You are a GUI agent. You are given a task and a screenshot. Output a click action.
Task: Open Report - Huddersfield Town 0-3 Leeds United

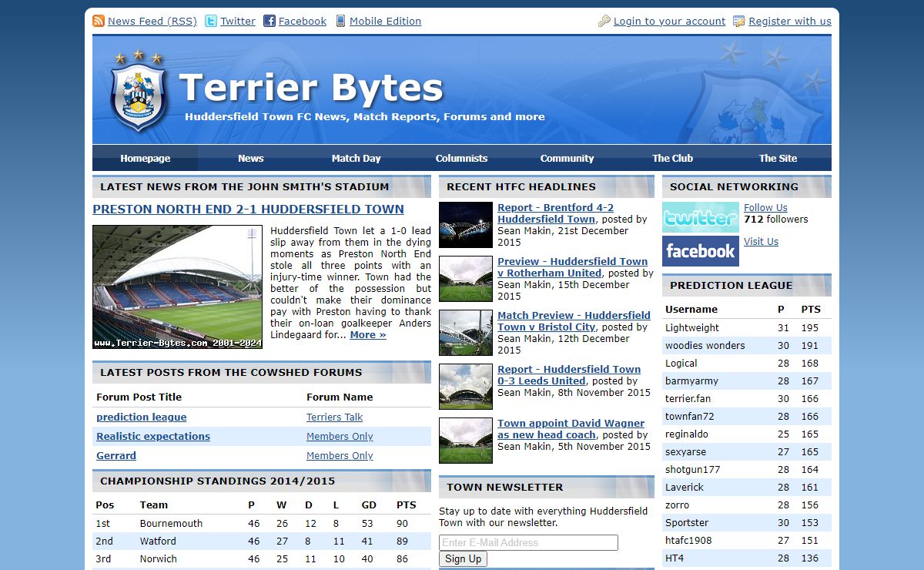coord(569,375)
